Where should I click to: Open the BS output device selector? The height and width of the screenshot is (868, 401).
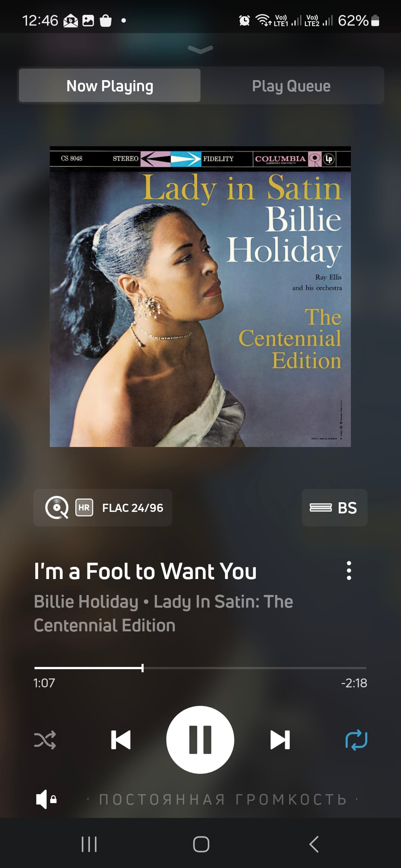coord(335,508)
